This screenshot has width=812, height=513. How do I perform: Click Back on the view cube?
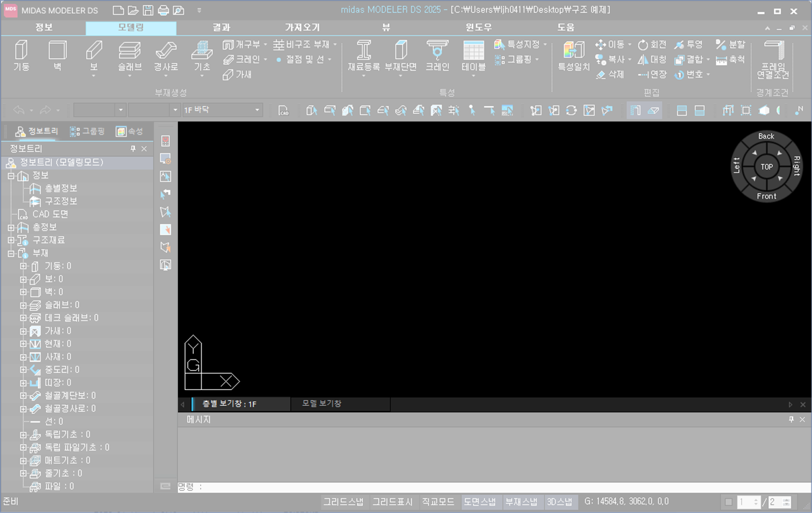click(x=766, y=136)
